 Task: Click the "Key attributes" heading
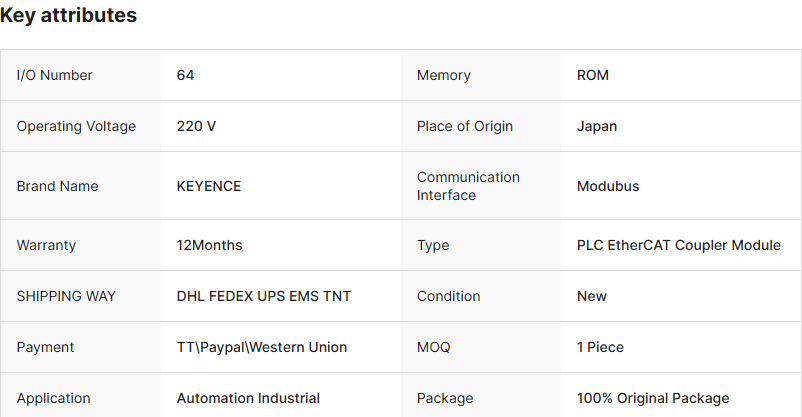pyautogui.click(x=69, y=16)
